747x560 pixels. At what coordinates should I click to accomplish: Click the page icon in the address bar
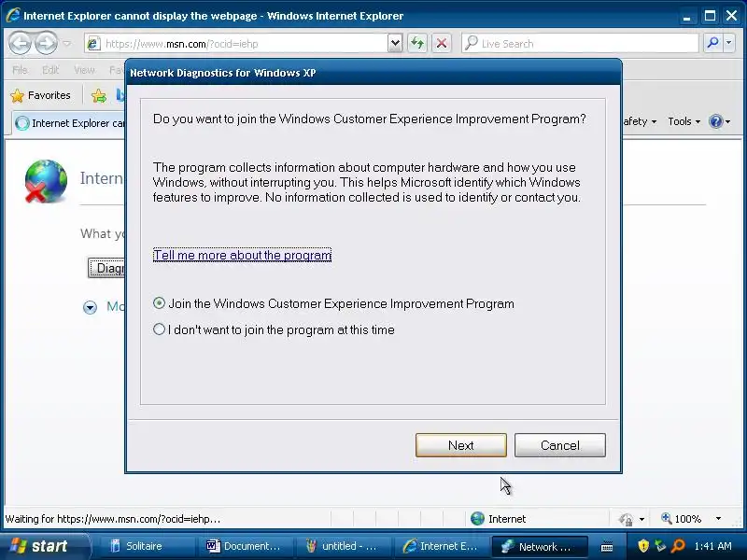coord(93,44)
